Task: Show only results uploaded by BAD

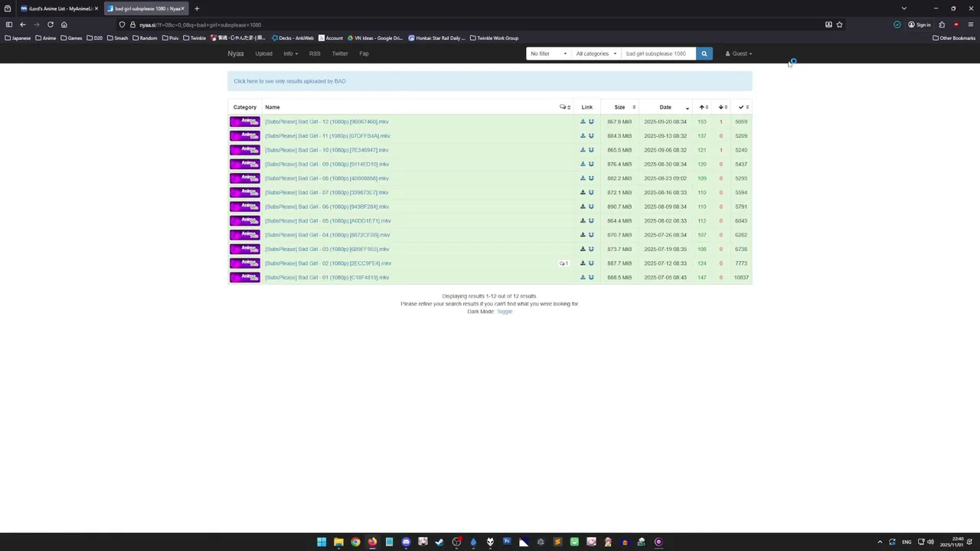Action: (289, 81)
